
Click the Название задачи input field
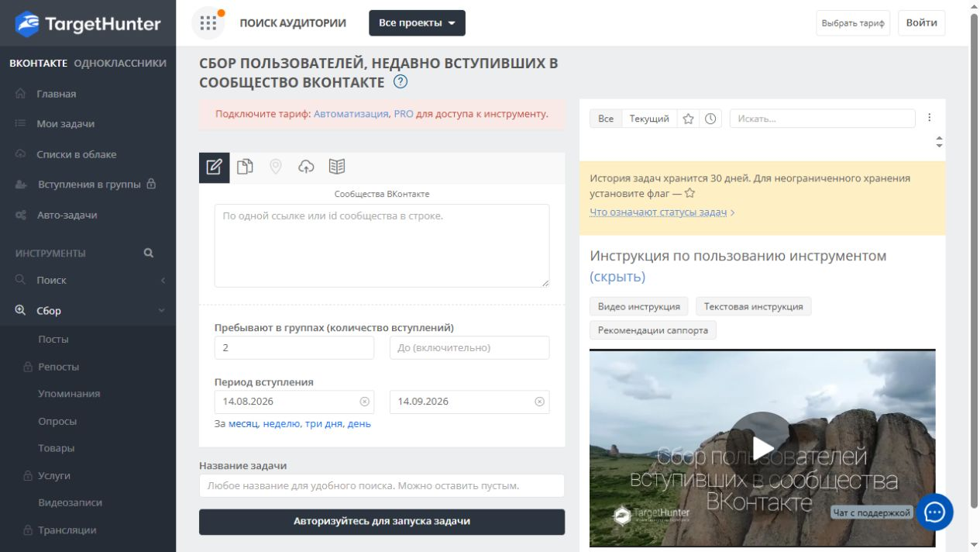382,486
